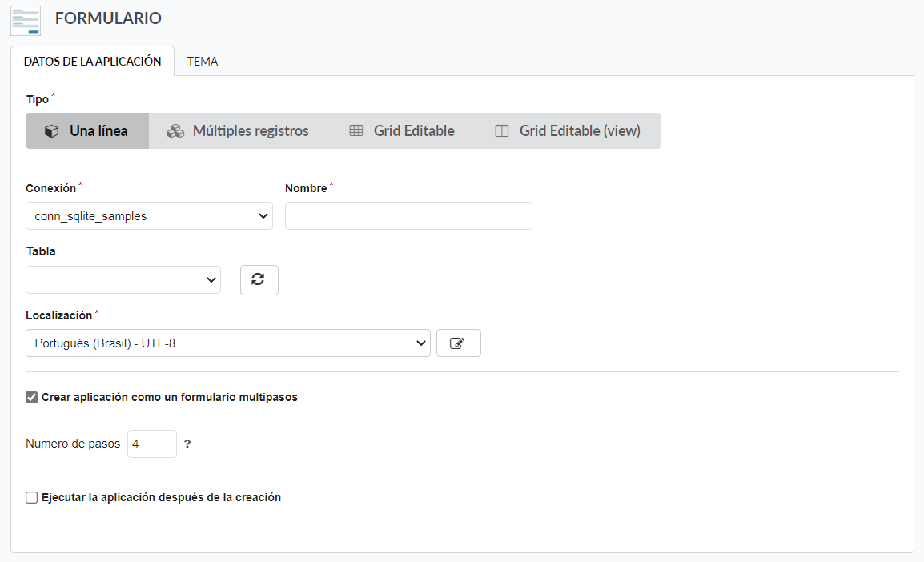Select the Una línea form type
Screen dimensions: 924x562
point(98,131)
